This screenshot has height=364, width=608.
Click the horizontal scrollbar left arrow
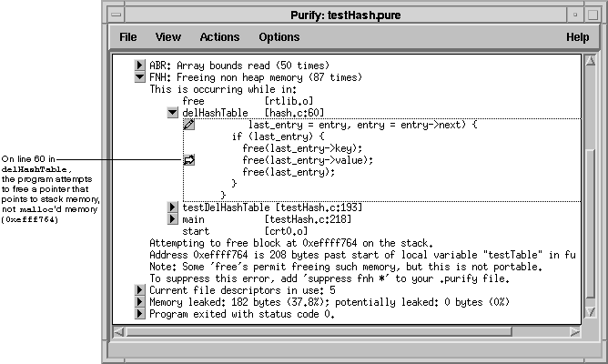[x=118, y=332]
